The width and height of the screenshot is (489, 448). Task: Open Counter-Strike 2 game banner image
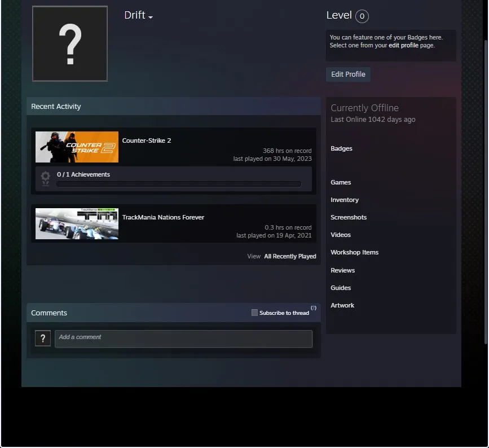[77, 147]
